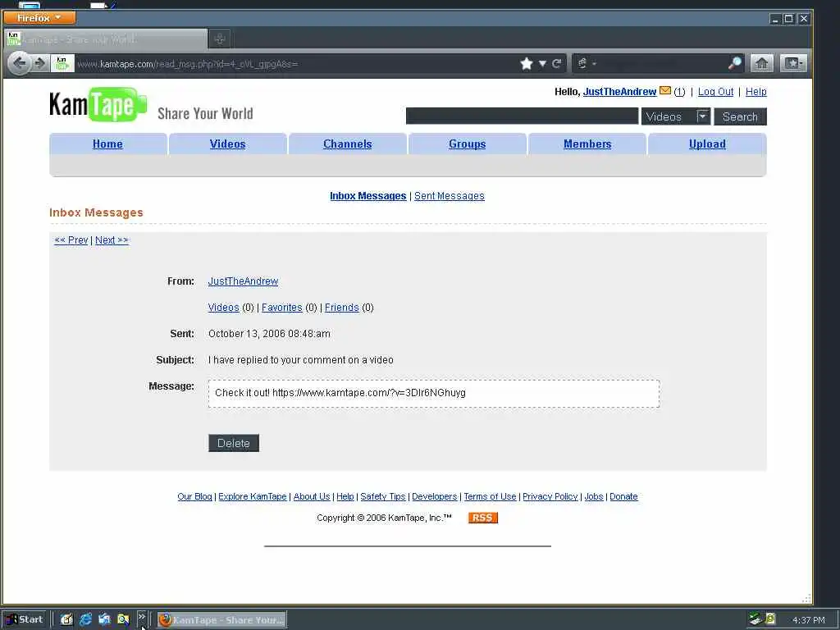Expand the quick launch overflow chevron
The height and width of the screenshot is (630, 840).
141,617
